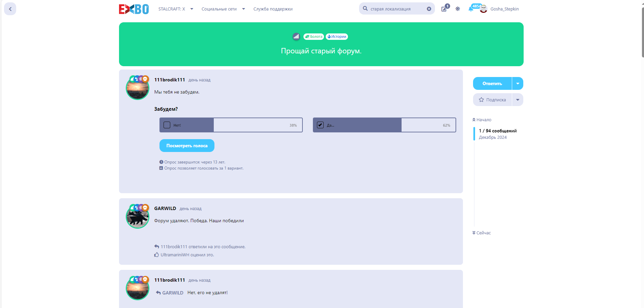Image resolution: width=644 pixels, height=308 pixels.
Task: Click the Прощай старый форум. discussion title
Action: coord(321,51)
